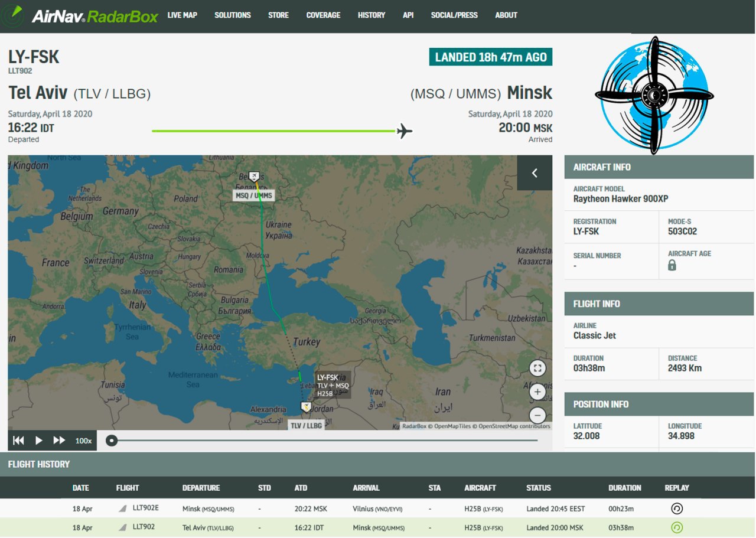Change the 100x playback speed
The width and height of the screenshot is (756, 538).
pyautogui.click(x=83, y=441)
